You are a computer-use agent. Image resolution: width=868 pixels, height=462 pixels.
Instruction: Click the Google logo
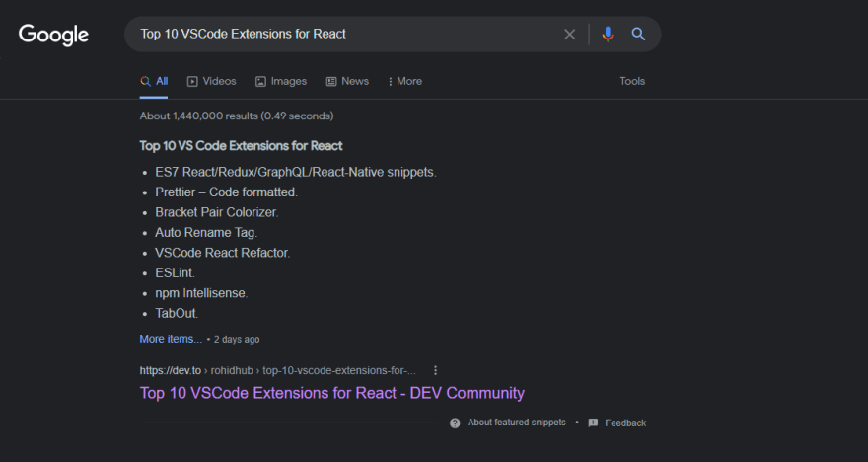pos(53,35)
